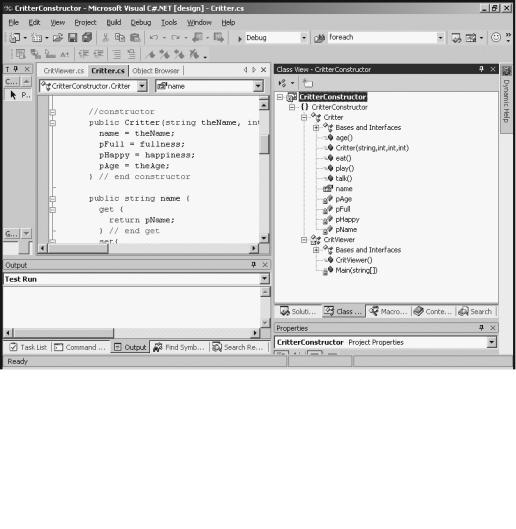516x529 pixels.
Task: Click the Redo toolbar icon
Action: tap(175, 37)
